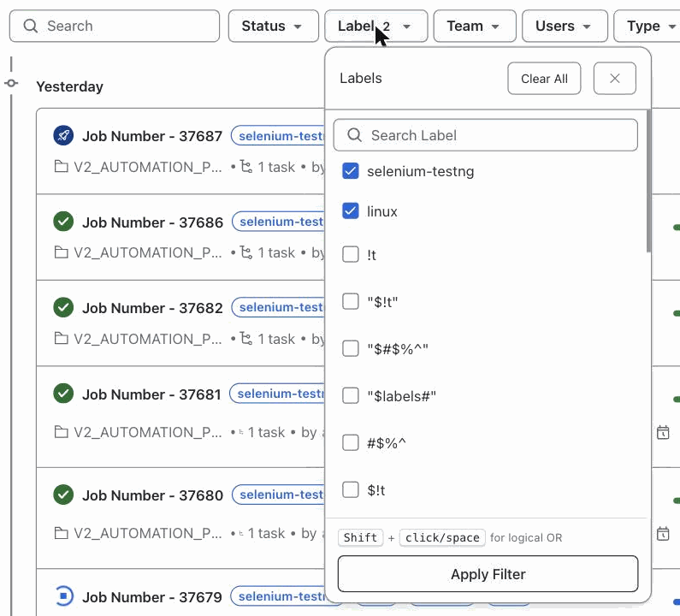Image resolution: width=680 pixels, height=616 pixels.
Task: Click the selenium-test tag on Job 37681
Action: point(277,394)
